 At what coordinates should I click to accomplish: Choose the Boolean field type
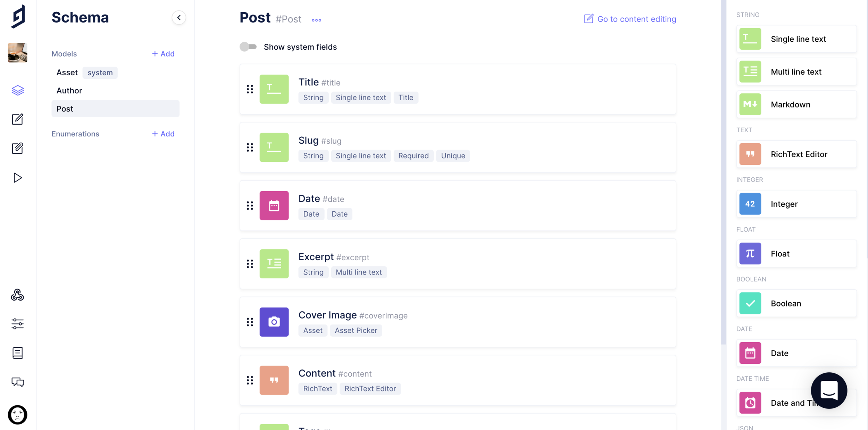(796, 303)
